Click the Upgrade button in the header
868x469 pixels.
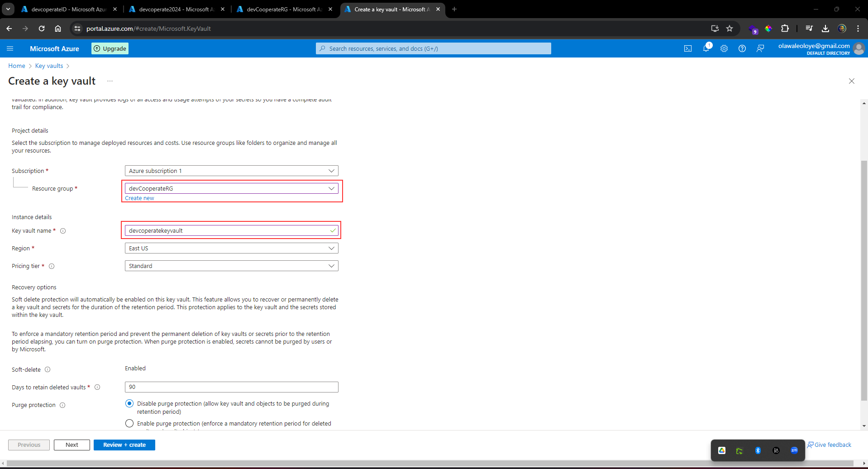point(110,48)
